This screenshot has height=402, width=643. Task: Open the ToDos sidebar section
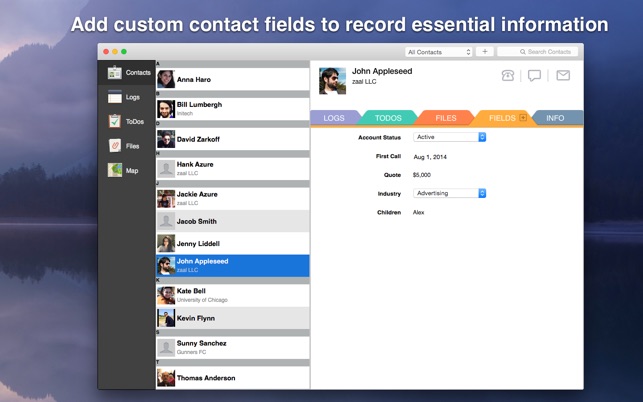pos(126,121)
